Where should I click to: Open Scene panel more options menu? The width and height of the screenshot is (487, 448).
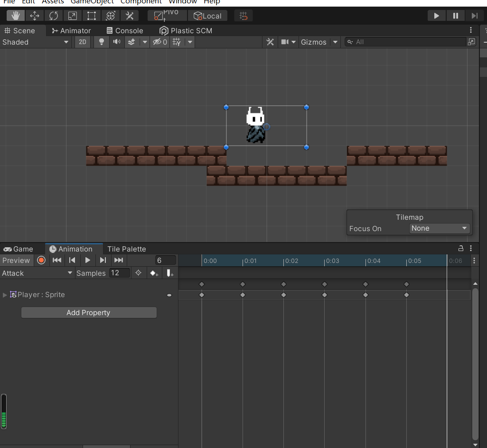coord(471,30)
